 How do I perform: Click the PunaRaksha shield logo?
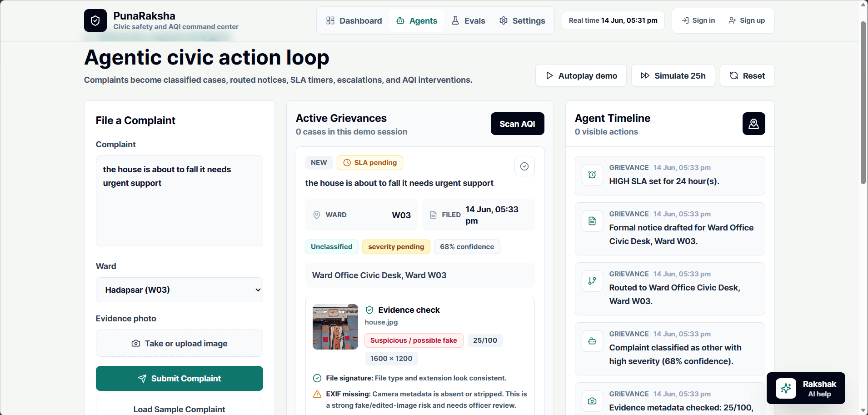95,20
